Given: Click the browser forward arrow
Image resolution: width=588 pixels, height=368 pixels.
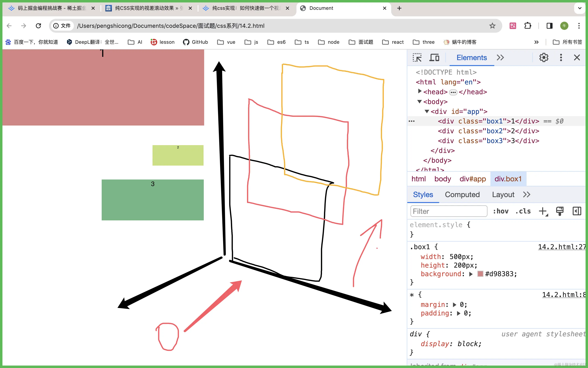Looking at the screenshot, I should tap(23, 26).
